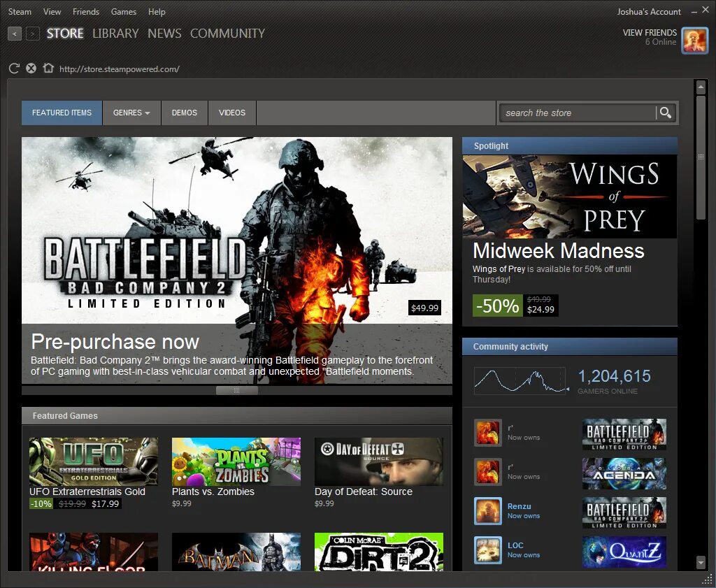Open the VIDEOS tab
Screen dimensions: 716x588
(232, 113)
